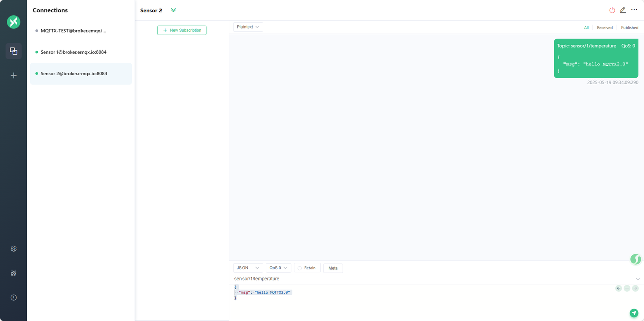Click the QoS: 0 label in message bubble
This screenshot has height=321, width=644.
(628, 46)
